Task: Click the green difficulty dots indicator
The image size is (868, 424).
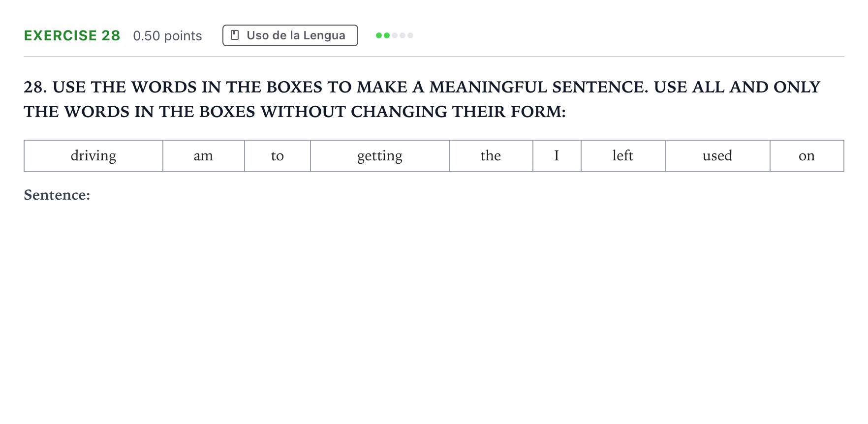Action: pos(394,35)
